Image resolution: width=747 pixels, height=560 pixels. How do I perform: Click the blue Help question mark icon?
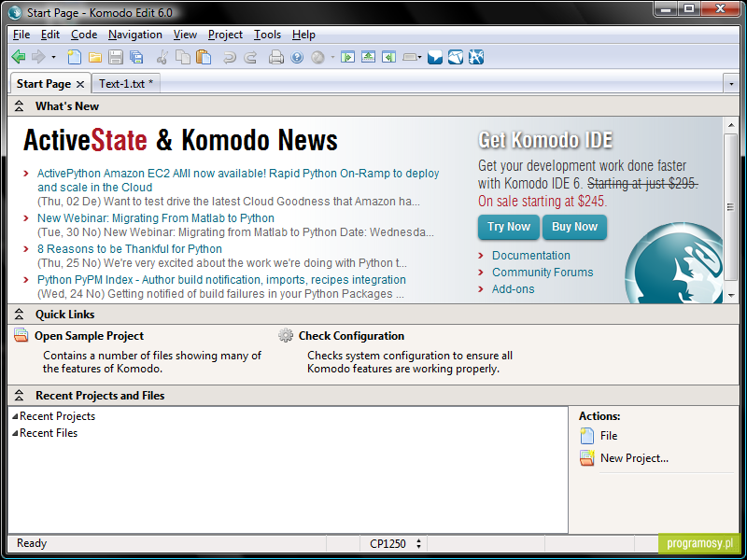pyautogui.click(x=297, y=58)
